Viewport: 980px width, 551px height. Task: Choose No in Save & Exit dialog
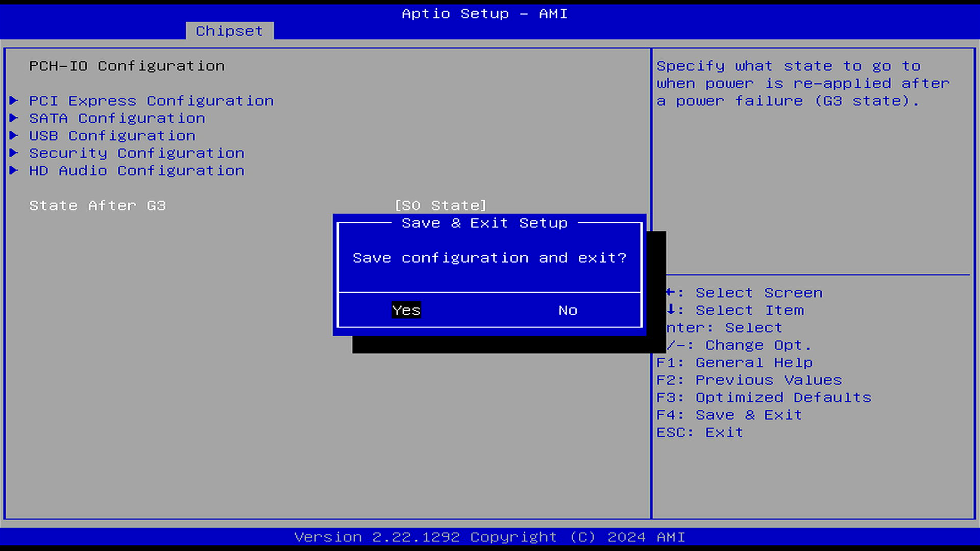click(x=568, y=310)
